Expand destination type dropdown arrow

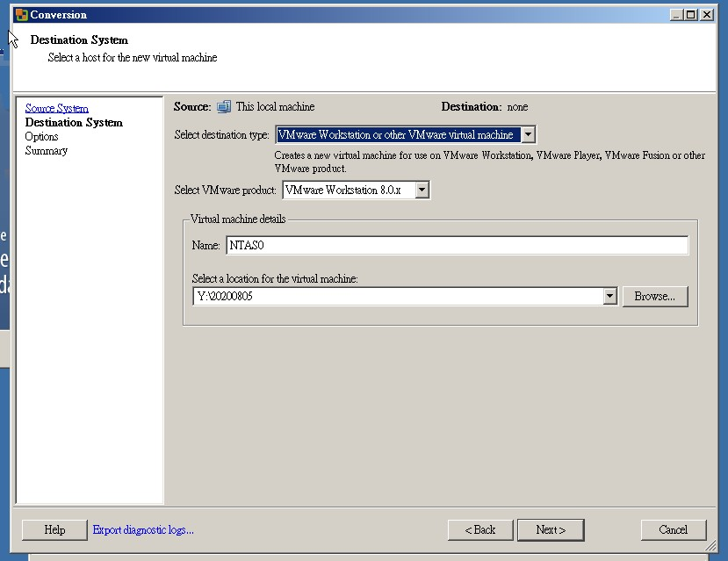(x=528, y=134)
